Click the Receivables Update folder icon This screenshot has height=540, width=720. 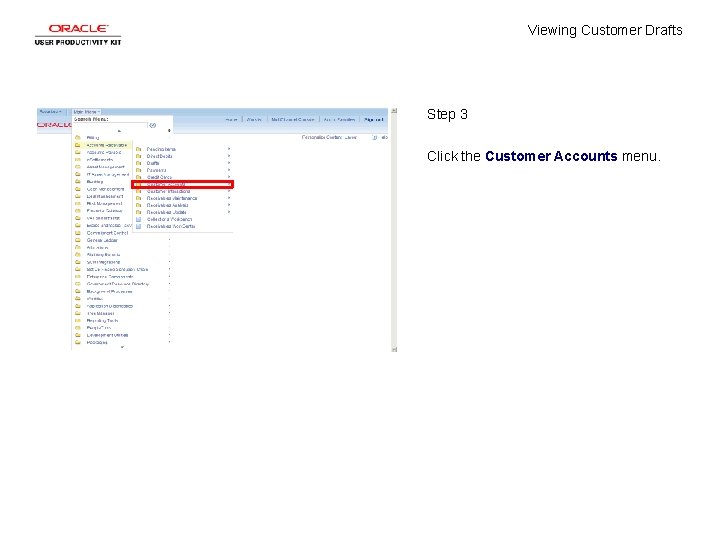(139, 212)
